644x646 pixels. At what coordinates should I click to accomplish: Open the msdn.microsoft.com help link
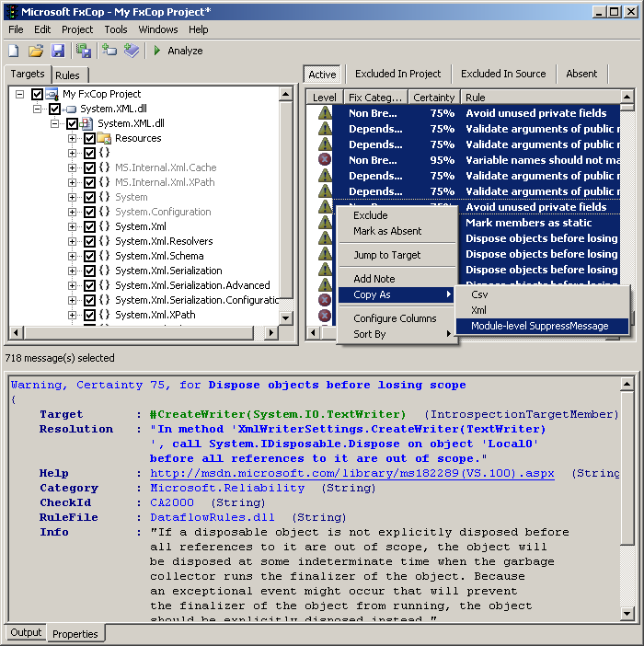pyautogui.click(x=352, y=473)
